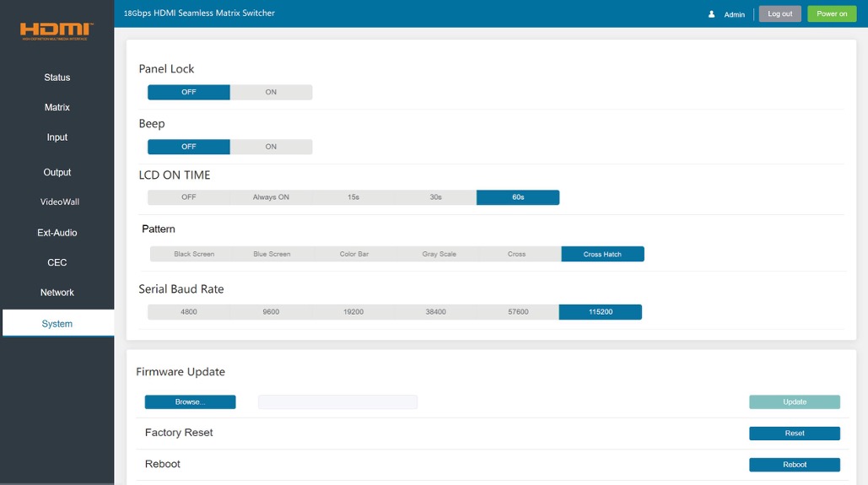Set baud rate to 9600
The width and height of the screenshot is (868, 485).
(272, 312)
